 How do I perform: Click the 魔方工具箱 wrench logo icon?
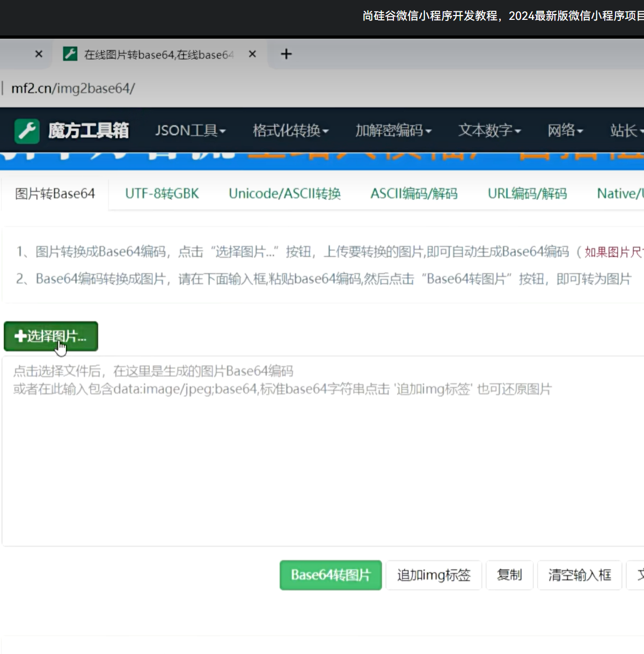27,130
